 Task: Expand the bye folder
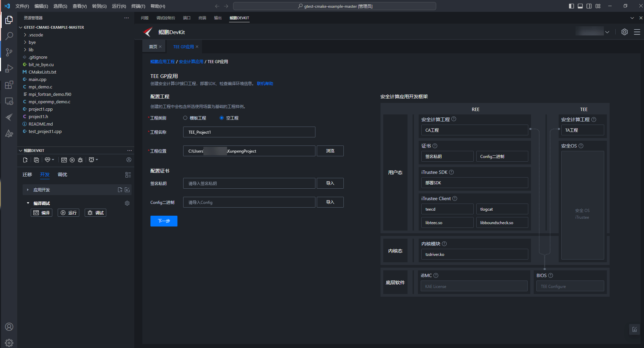coord(25,42)
